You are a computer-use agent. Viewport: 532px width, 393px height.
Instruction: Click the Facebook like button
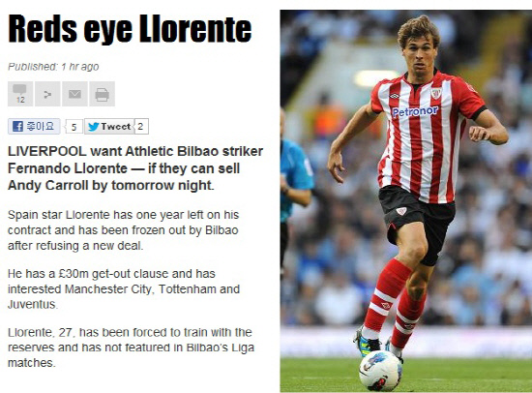[34, 127]
